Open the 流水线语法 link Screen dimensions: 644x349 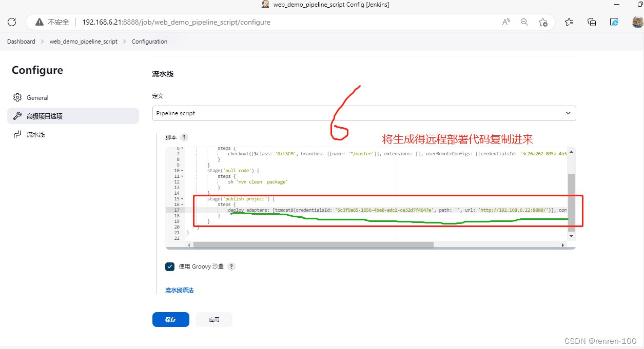(179, 290)
